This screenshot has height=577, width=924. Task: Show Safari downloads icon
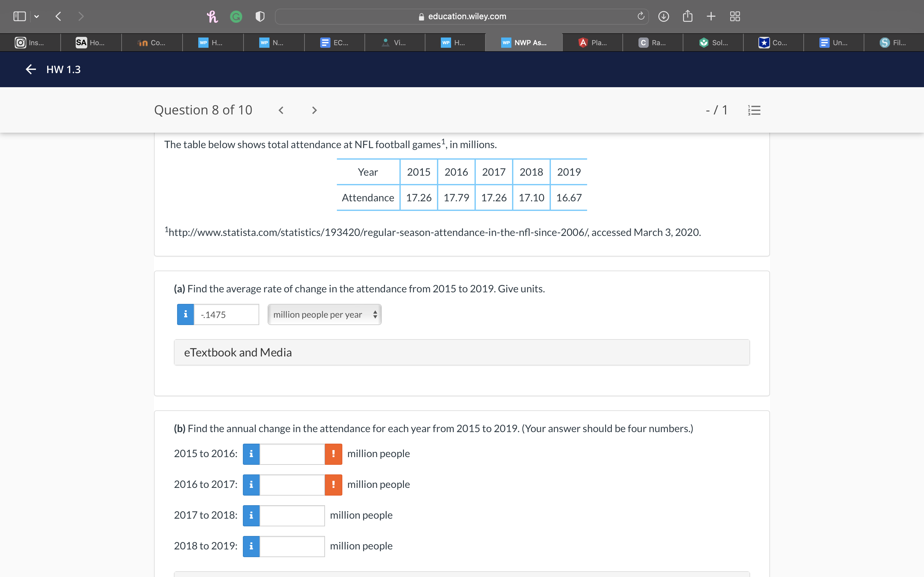[663, 16]
